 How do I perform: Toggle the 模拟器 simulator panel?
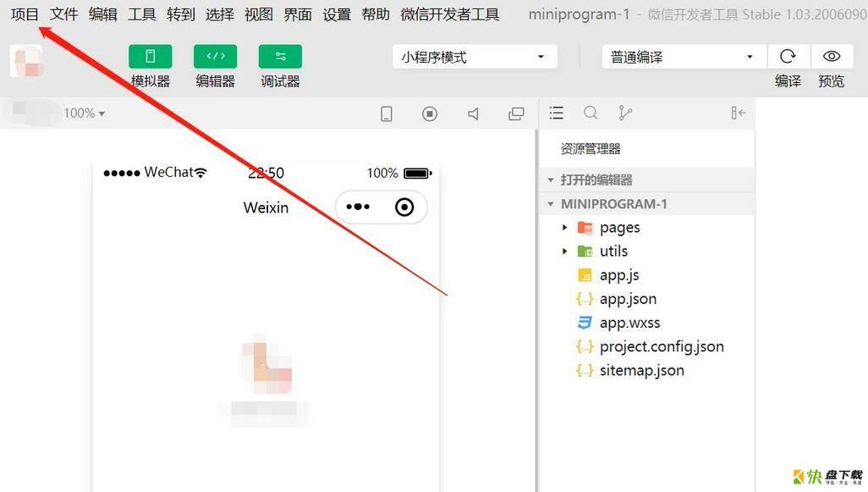150,57
